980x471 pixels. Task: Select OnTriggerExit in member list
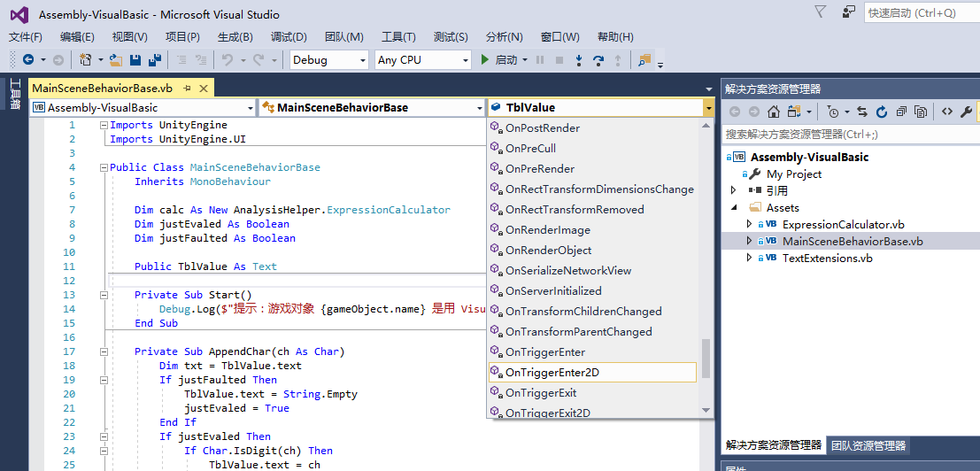tap(592, 393)
